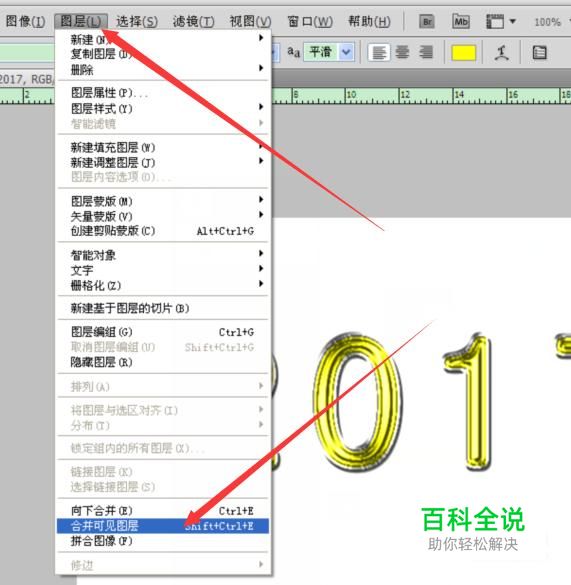This screenshot has width=571, height=585.
Task: Open the 窗口(W) menu
Action: click(x=310, y=21)
